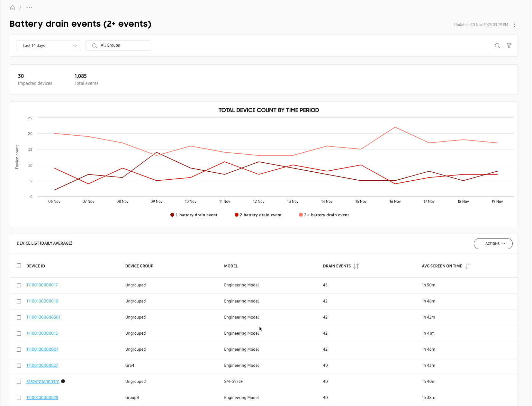
Task: Click the GroupB device group cell
Action: coord(132,398)
